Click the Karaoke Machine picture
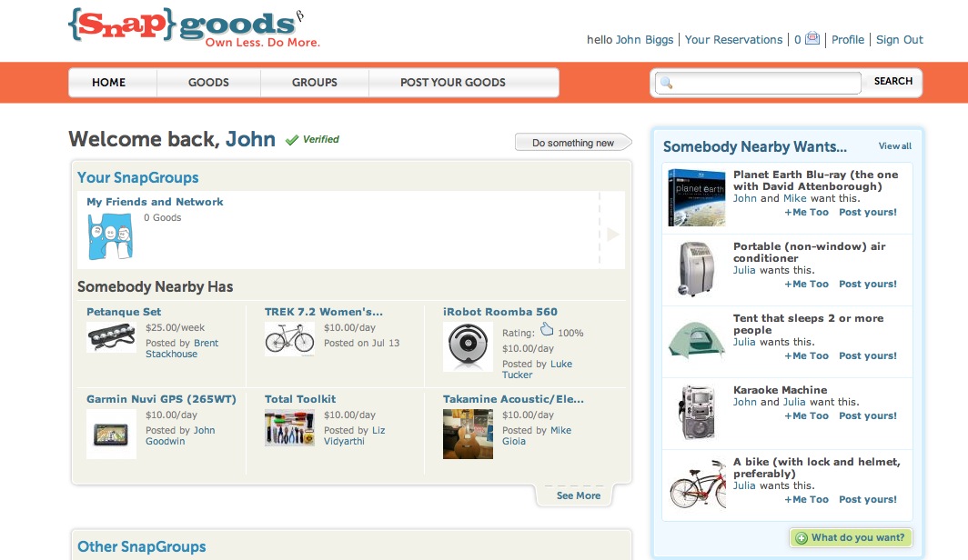 (698, 413)
